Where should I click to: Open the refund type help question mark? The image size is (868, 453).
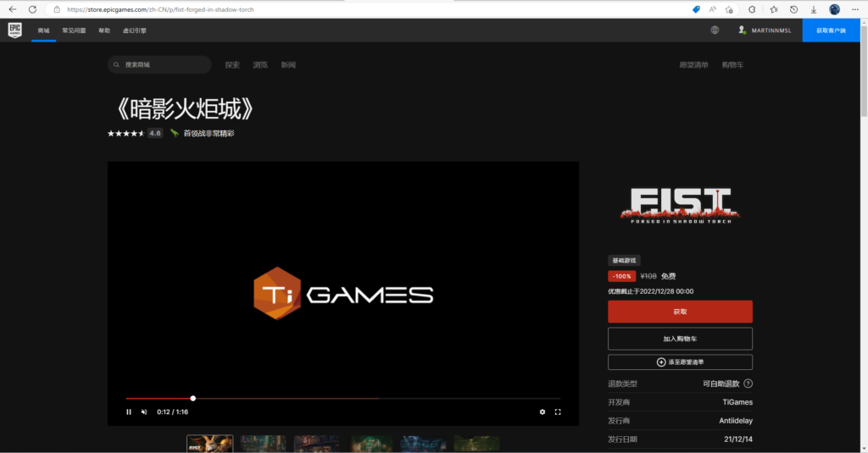(x=748, y=384)
